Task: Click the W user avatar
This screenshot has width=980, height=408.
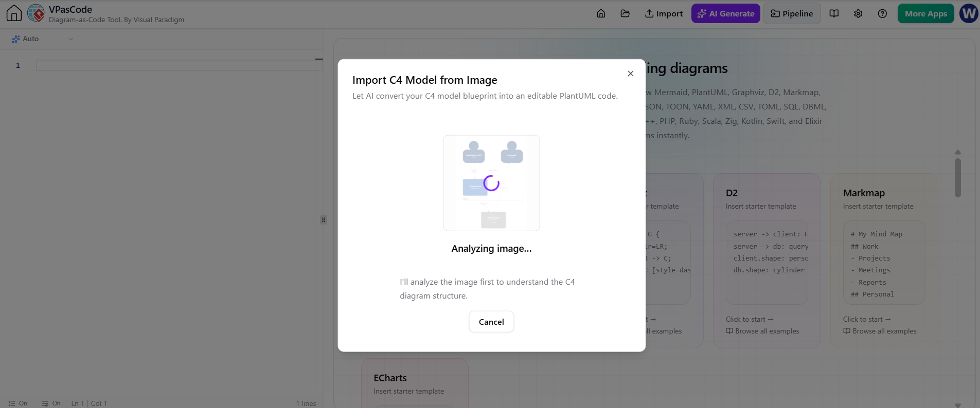Action: tap(969, 13)
